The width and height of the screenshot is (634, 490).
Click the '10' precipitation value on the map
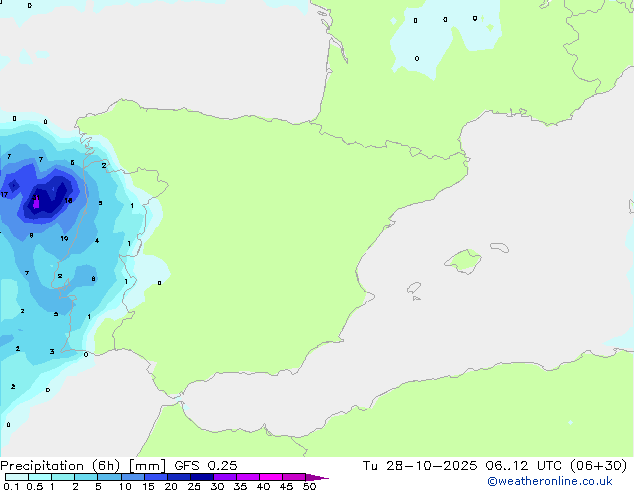click(x=64, y=239)
